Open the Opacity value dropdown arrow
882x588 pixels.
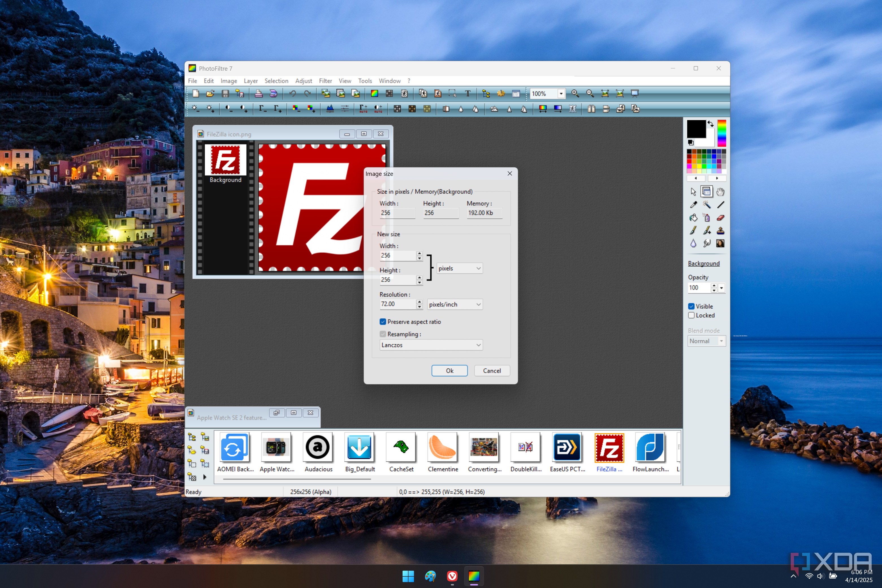click(x=721, y=287)
